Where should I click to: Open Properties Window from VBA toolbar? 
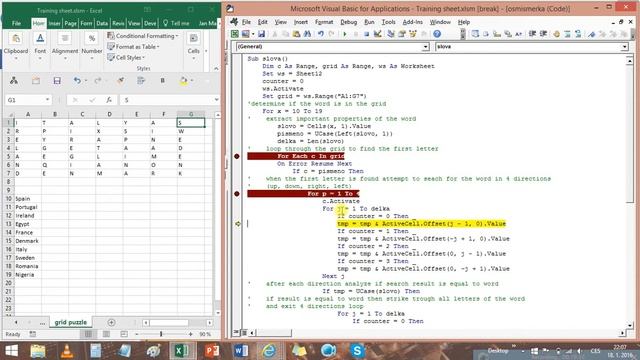coord(402,34)
